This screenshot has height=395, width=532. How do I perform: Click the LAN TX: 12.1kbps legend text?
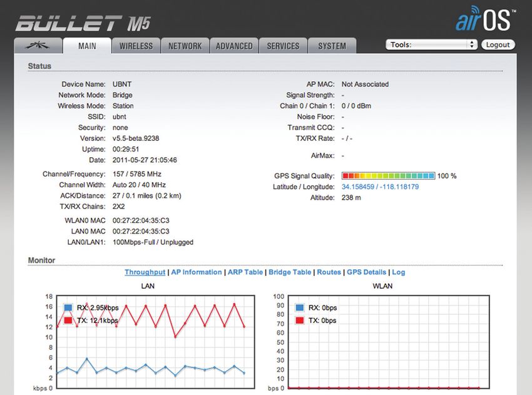point(98,321)
